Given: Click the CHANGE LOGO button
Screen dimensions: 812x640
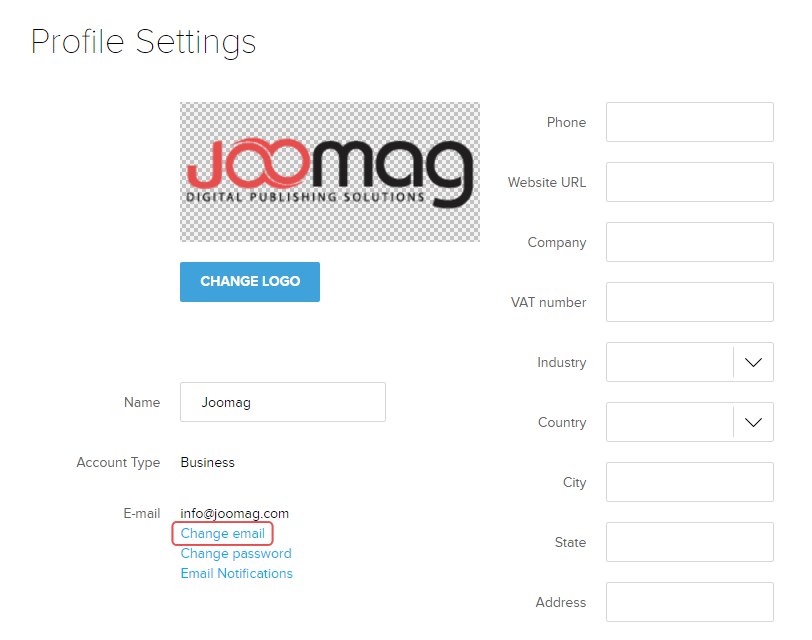Looking at the screenshot, I should pyautogui.click(x=250, y=282).
